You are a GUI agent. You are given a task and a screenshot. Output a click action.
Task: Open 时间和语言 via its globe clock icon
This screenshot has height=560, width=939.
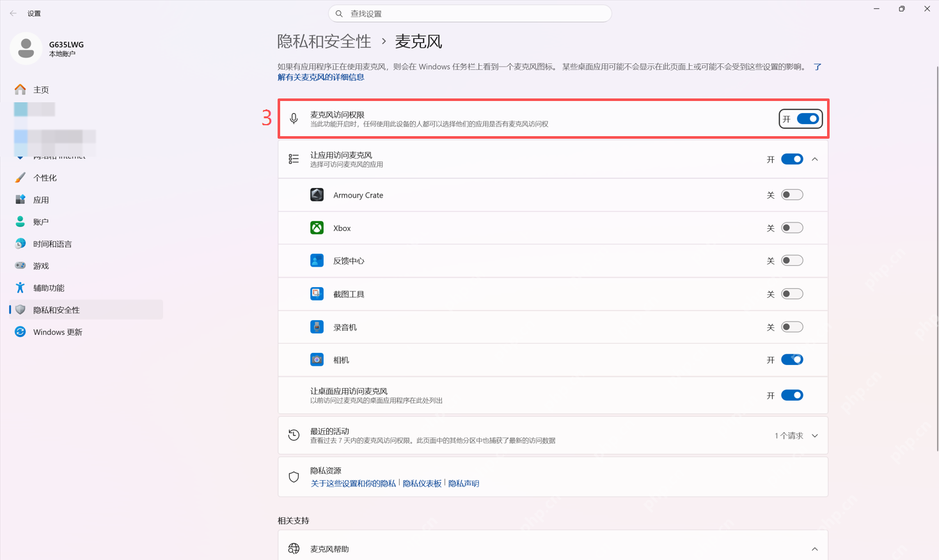point(20,244)
